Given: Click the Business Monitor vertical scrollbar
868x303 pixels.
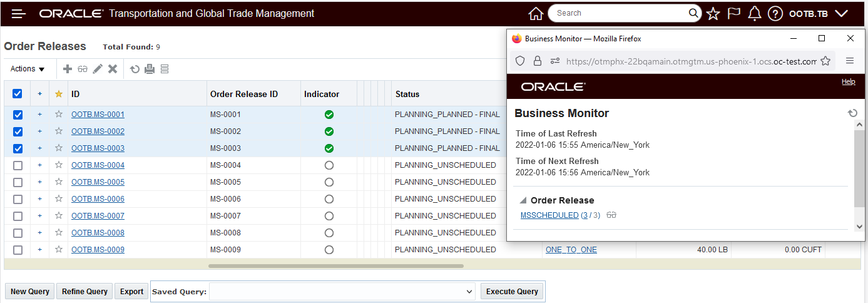Looking at the screenshot, I should pyautogui.click(x=860, y=169).
